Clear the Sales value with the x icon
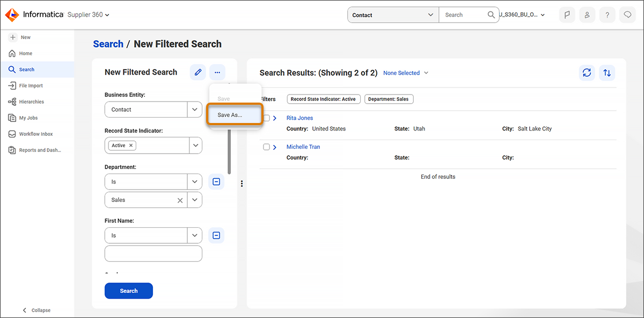 180,200
